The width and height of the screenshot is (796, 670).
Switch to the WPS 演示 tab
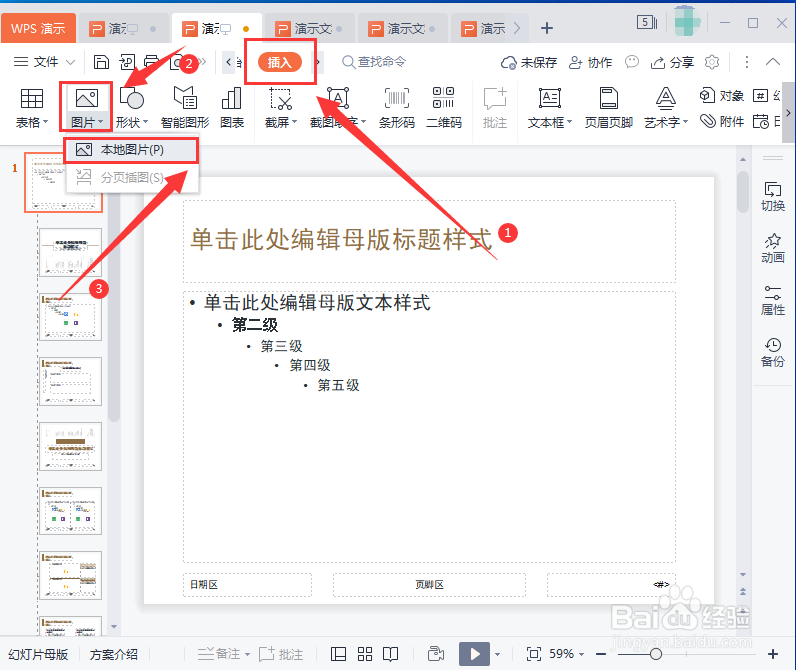pos(38,28)
